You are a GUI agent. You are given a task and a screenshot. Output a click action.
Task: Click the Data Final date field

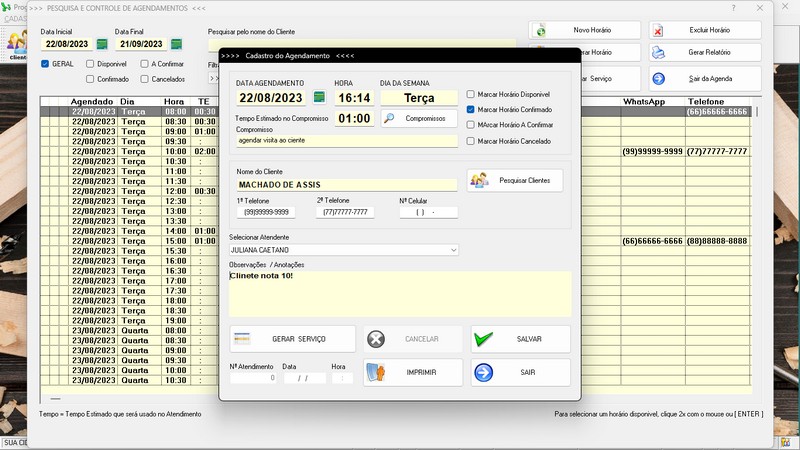141,44
